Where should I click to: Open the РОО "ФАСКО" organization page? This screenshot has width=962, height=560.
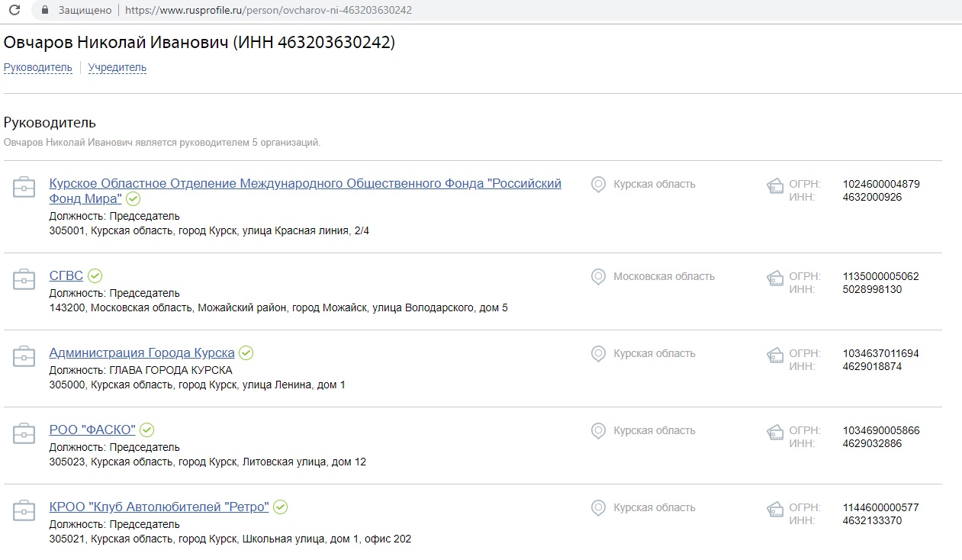pos(92,430)
